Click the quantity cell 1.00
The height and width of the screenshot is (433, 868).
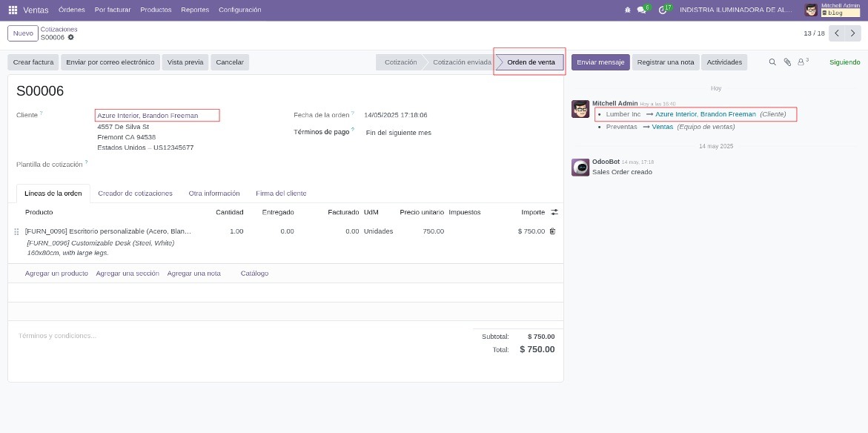236,231
